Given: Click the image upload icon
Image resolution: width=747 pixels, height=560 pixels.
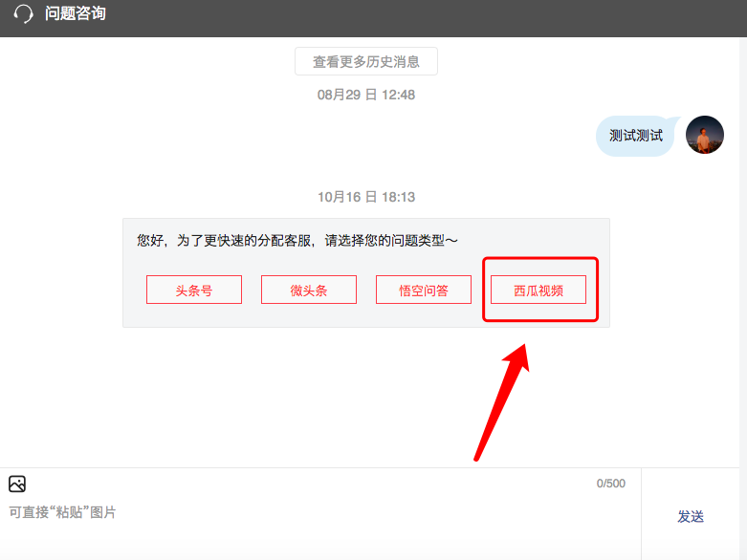Looking at the screenshot, I should click(17, 484).
